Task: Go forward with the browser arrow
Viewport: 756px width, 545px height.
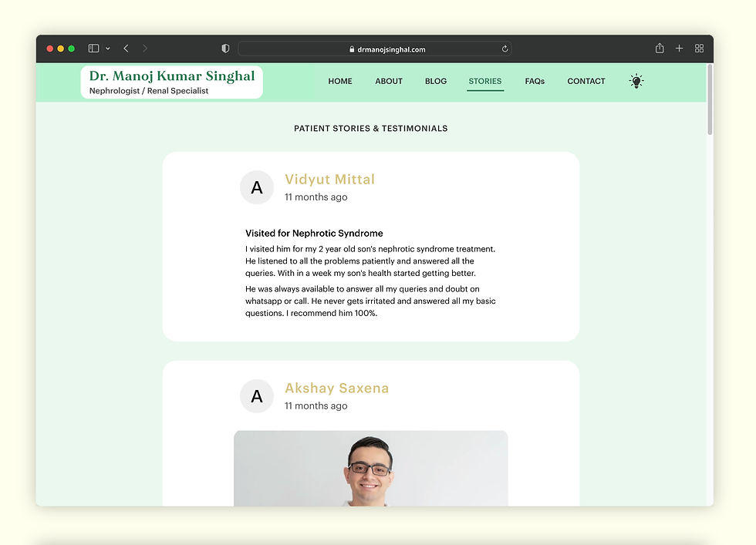Action: (145, 49)
